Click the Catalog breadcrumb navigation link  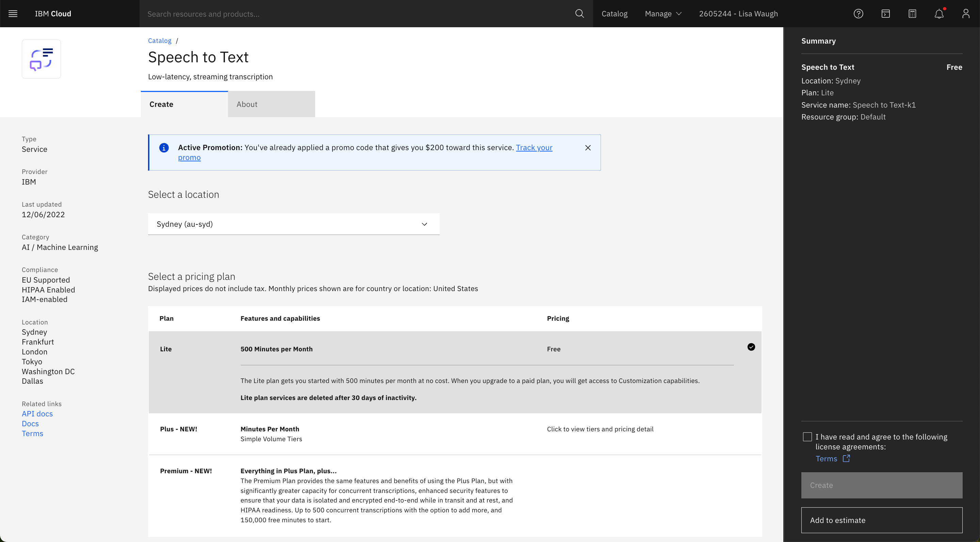pyautogui.click(x=159, y=41)
